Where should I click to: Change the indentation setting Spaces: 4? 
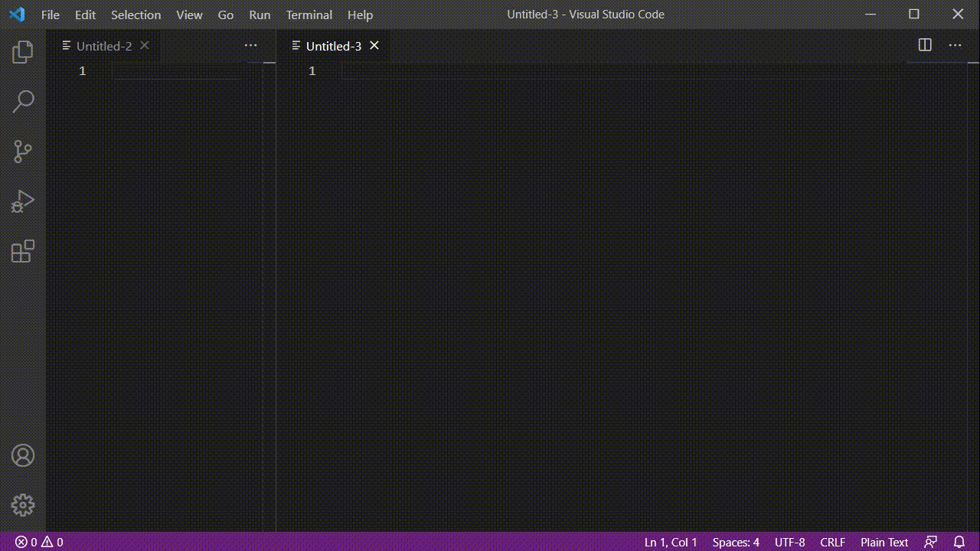[x=734, y=542]
